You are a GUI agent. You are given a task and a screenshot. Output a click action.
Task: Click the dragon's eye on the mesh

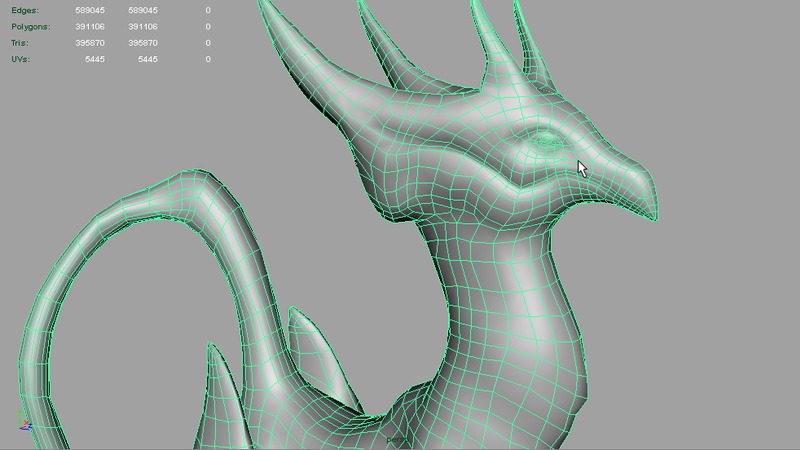[545, 141]
